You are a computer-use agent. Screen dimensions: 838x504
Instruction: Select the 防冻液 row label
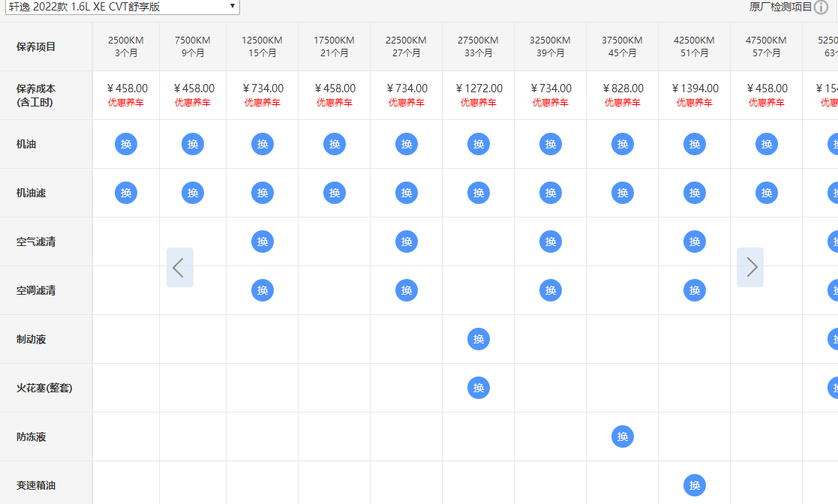[31, 436]
